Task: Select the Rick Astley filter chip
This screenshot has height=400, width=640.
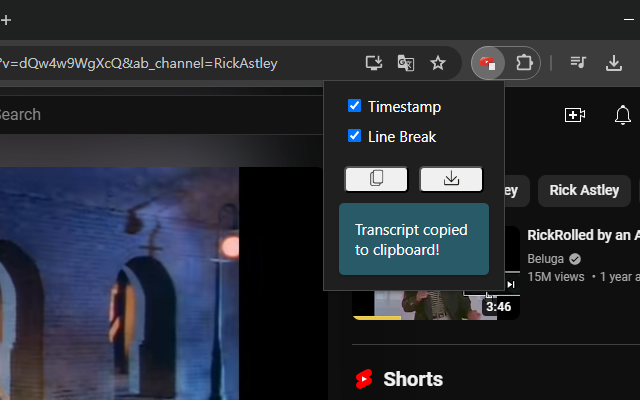Action: tap(584, 190)
